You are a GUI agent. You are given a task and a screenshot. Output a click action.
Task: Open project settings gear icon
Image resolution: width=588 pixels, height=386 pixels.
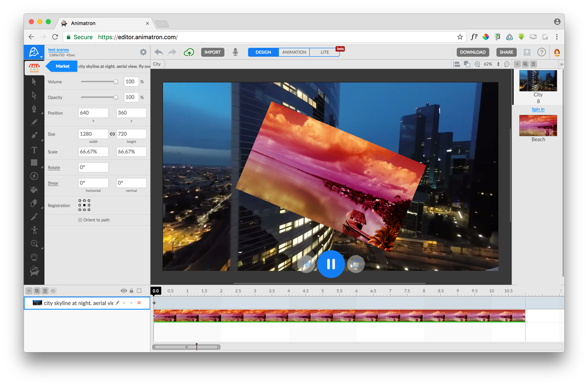point(143,52)
